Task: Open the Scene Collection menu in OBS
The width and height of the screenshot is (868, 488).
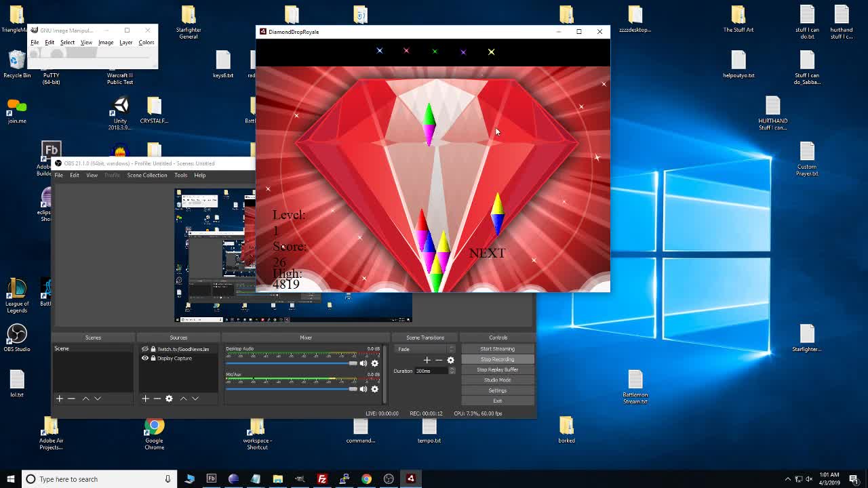Action: (146, 175)
